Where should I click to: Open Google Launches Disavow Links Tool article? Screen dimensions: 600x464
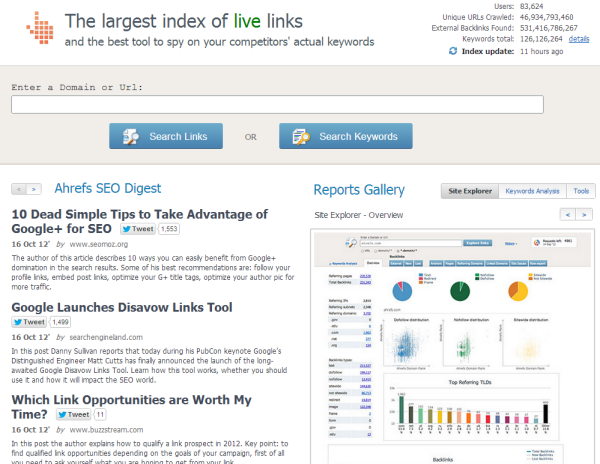121,307
